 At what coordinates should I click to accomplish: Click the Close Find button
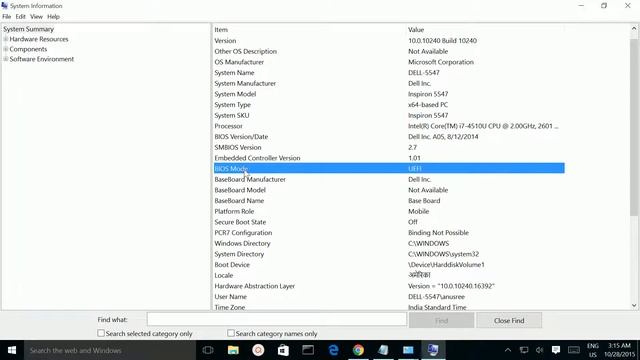pos(509,320)
